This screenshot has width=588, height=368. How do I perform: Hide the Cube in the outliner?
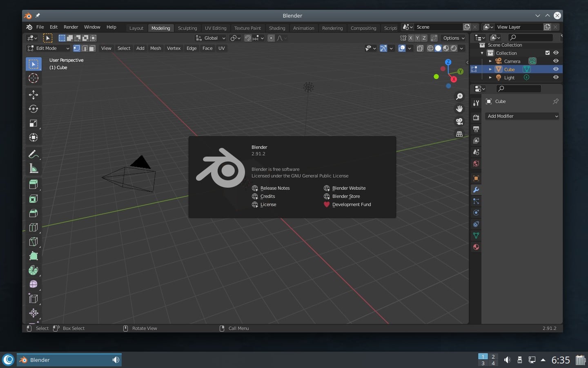coord(556,69)
